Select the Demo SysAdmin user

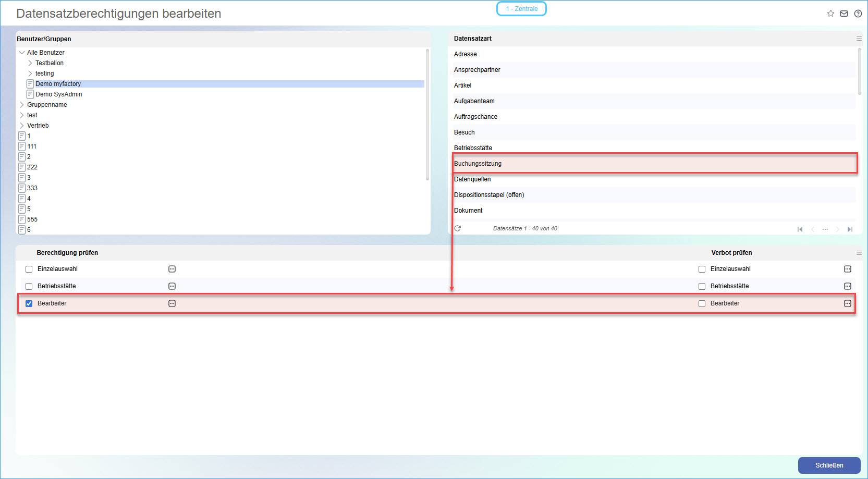coord(58,94)
